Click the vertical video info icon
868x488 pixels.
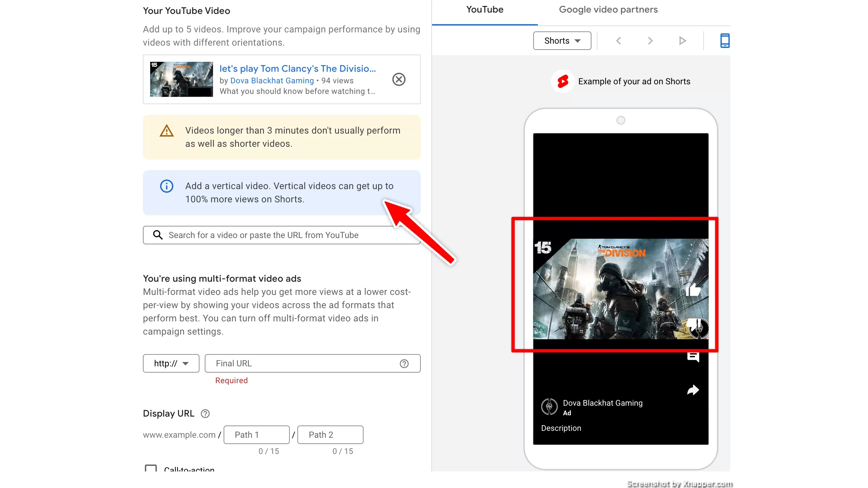pyautogui.click(x=166, y=186)
